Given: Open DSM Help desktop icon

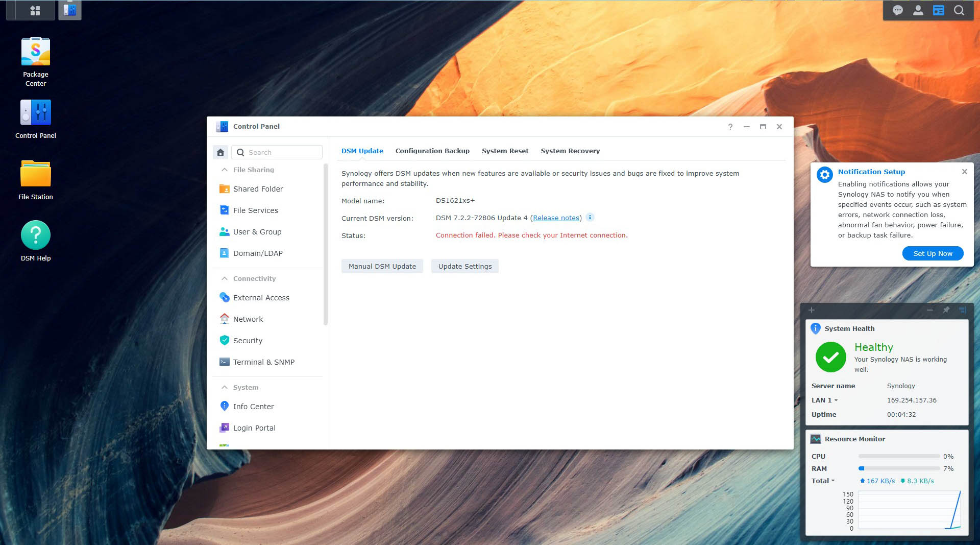Looking at the screenshot, I should point(36,241).
